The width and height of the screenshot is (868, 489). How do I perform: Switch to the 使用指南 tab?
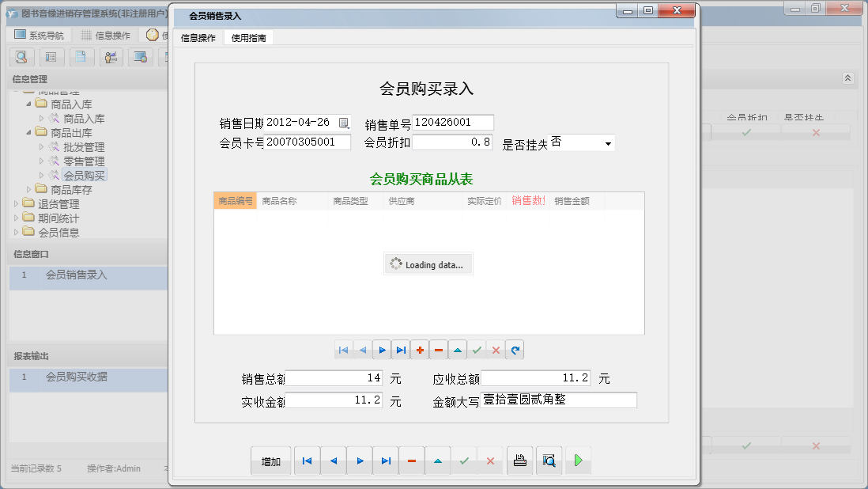coord(247,36)
